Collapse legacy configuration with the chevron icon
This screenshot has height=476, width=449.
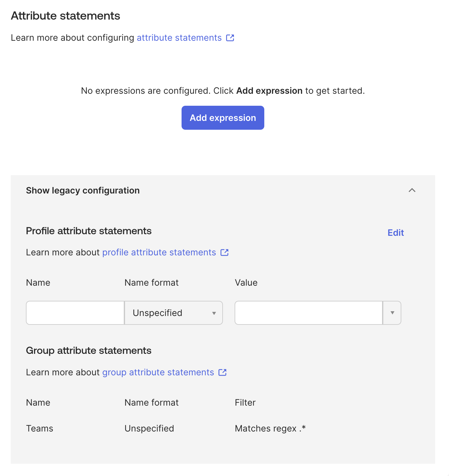coord(412,190)
